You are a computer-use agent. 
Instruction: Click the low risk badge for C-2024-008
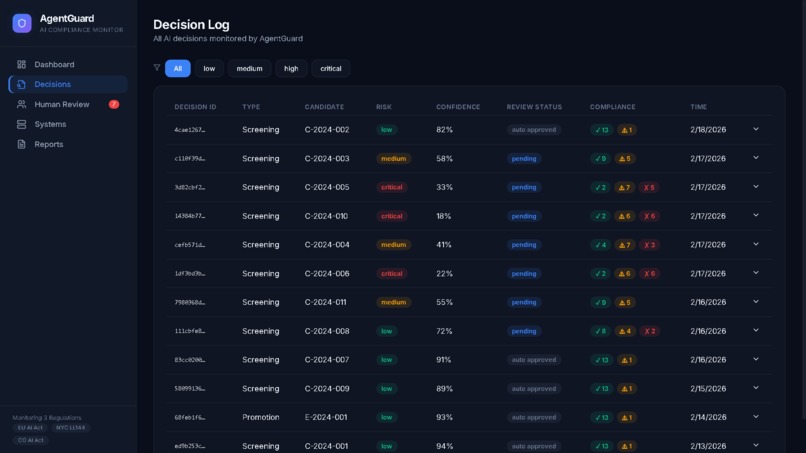(387, 332)
